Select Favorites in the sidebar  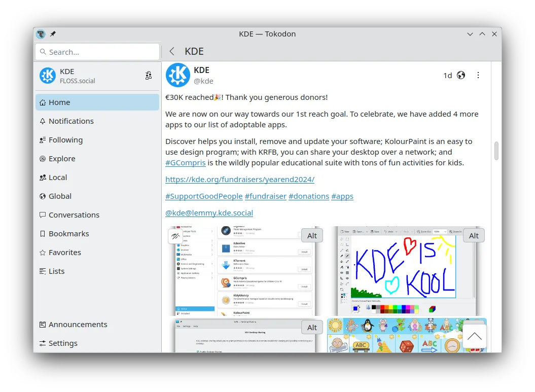(x=64, y=253)
